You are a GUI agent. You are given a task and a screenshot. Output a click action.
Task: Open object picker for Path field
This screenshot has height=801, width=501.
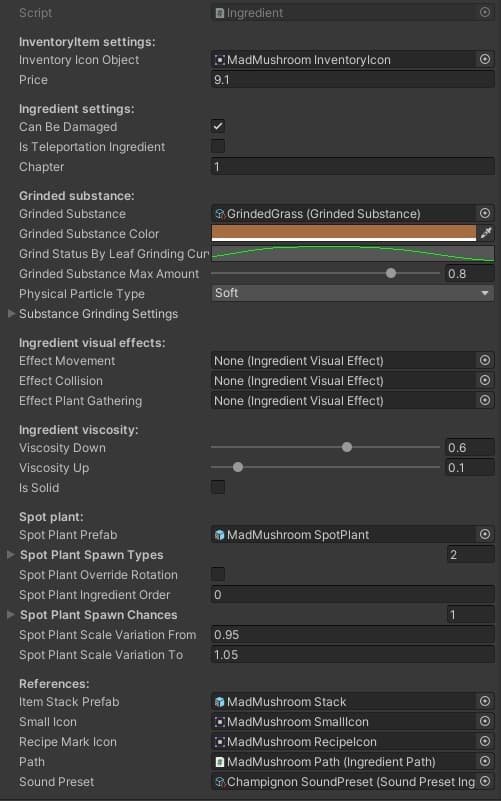coord(485,761)
